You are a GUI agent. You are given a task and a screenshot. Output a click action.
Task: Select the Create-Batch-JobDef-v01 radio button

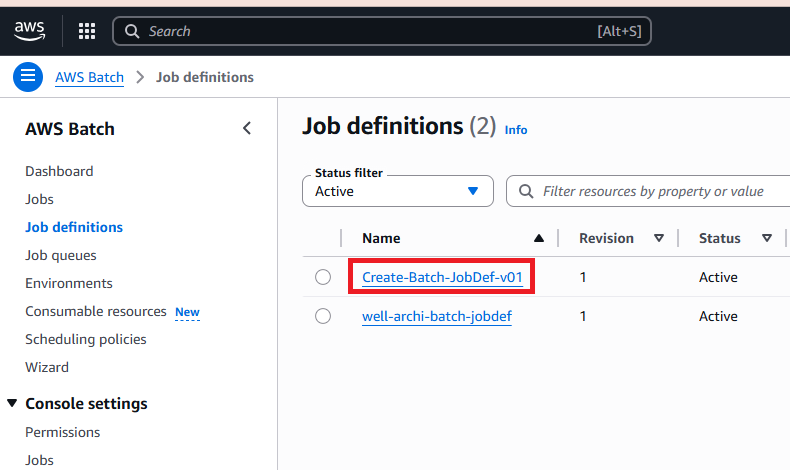click(323, 277)
